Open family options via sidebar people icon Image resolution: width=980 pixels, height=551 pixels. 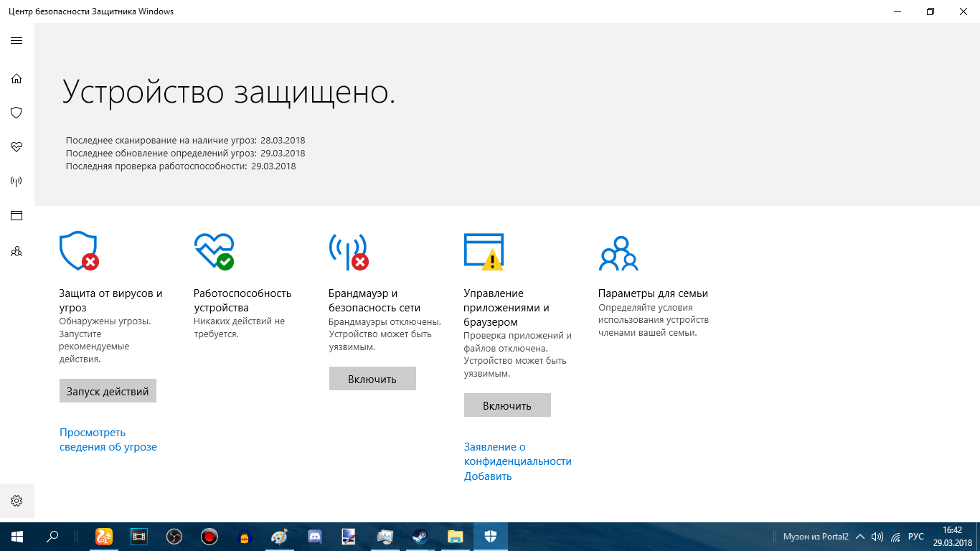coord(17,252)
